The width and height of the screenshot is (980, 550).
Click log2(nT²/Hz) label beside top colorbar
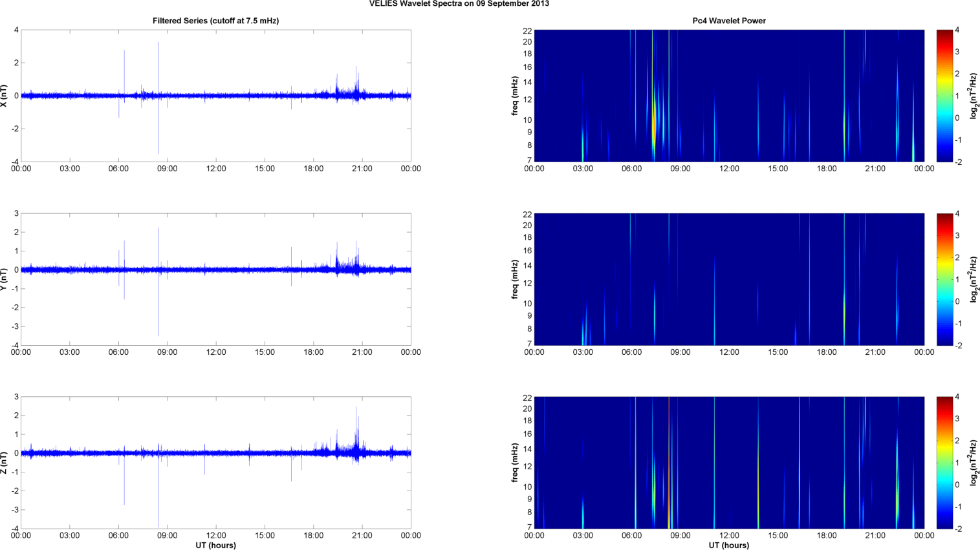click(x=974, y=96)
